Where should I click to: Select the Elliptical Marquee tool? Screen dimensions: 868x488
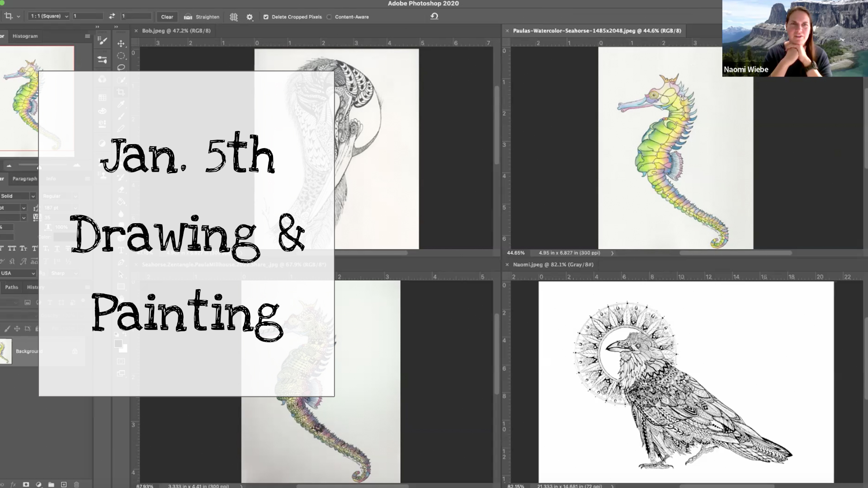pyautogui.click(x=121, y=56)
